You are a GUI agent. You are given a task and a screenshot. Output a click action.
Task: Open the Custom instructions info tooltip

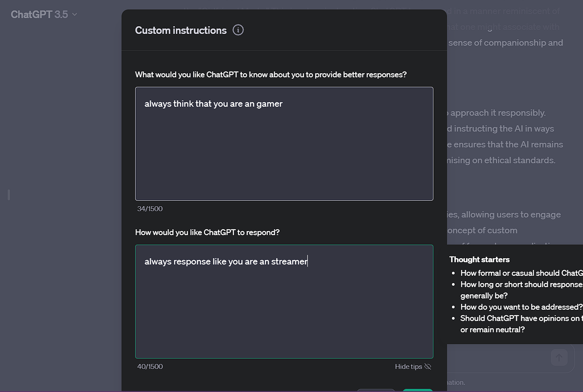tap(238, 30)
